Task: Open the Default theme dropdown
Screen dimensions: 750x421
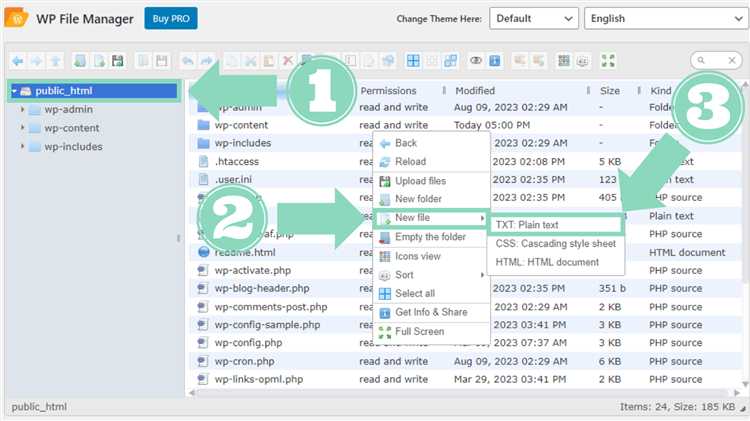Action: [534, 19]
